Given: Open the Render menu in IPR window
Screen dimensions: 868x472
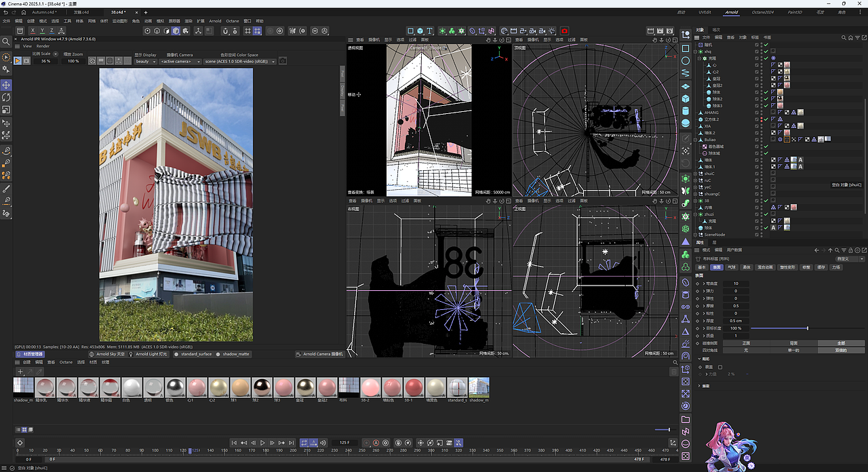Looking at the screenshot, I should [43, 46].
